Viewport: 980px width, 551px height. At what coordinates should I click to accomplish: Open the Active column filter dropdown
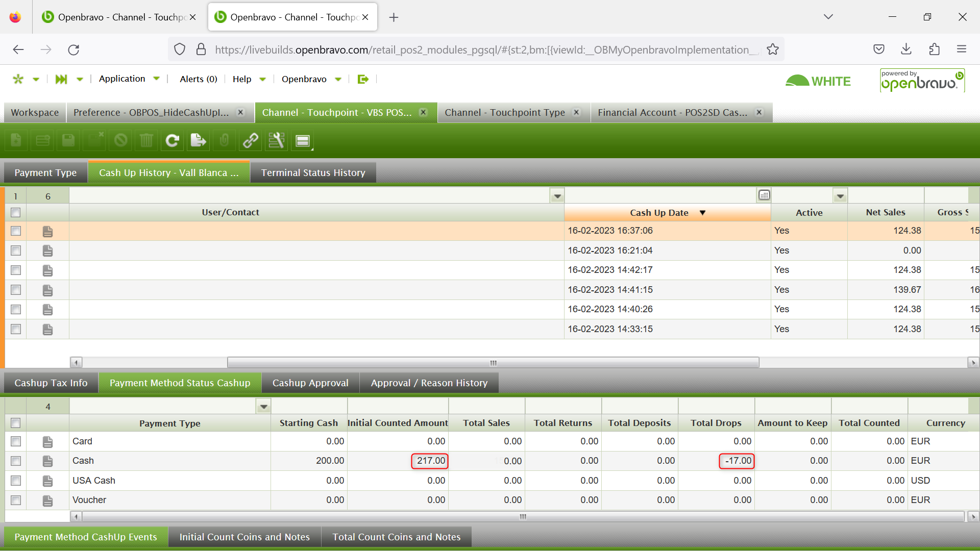pyautogui.click(x=840, y=196)
